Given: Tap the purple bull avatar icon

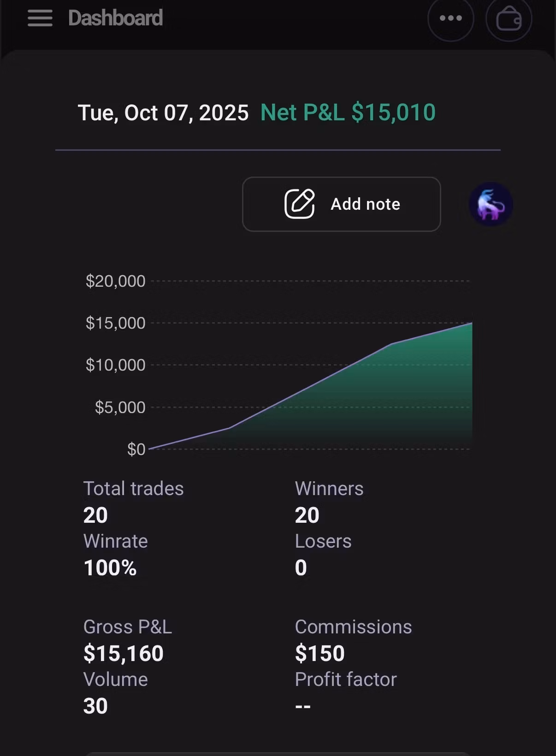Looking at the screenshot, I should click(x=491, y=205).
